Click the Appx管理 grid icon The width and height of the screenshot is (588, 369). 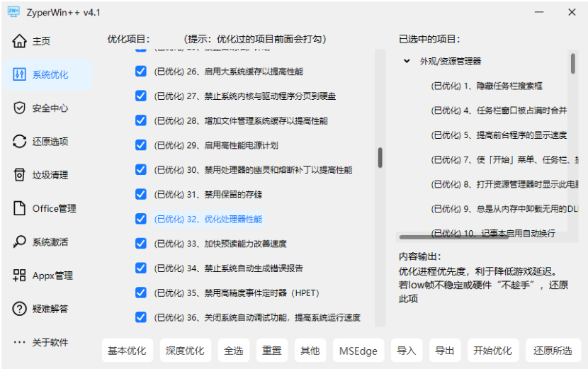tap(20, 276)
